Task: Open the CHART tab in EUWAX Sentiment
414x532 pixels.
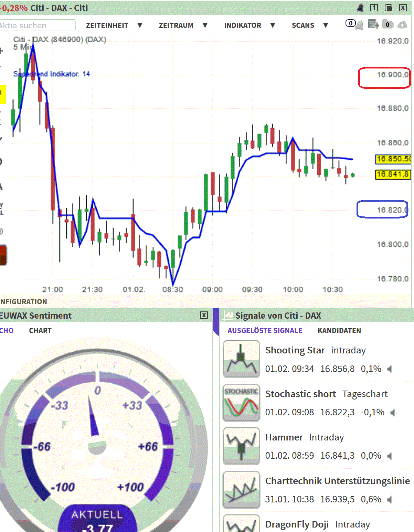Action: (x=40, y=331)
